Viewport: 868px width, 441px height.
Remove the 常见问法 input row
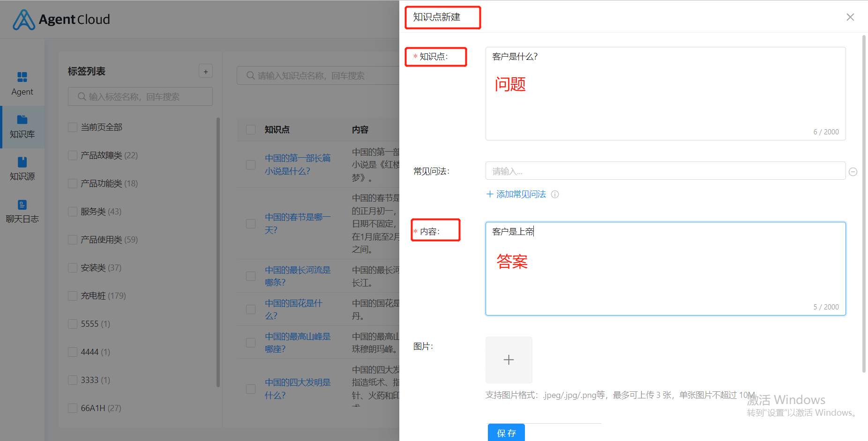click(x=853, y=172)
